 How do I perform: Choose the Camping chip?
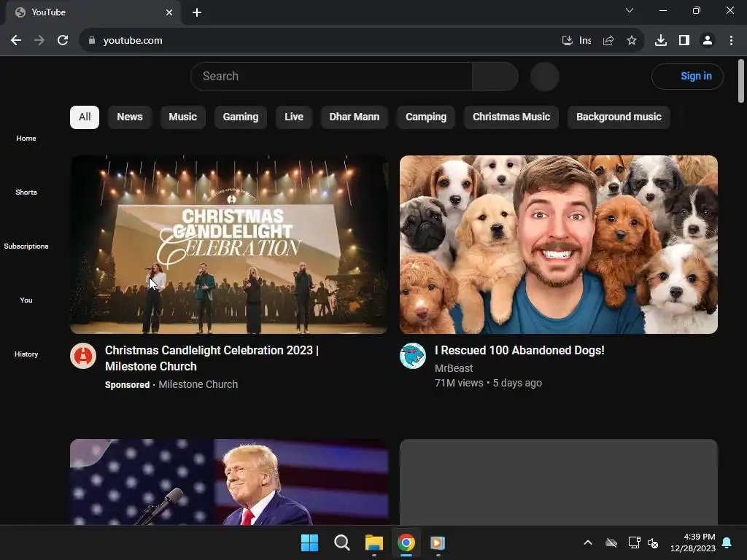tap(426, 117)
